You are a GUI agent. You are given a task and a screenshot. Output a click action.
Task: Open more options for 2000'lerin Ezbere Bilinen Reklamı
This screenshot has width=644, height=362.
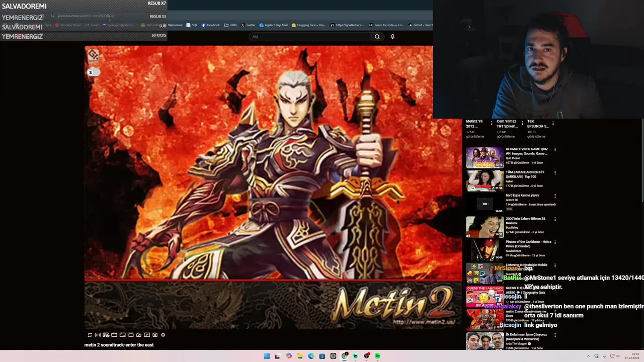click(555, 219)
